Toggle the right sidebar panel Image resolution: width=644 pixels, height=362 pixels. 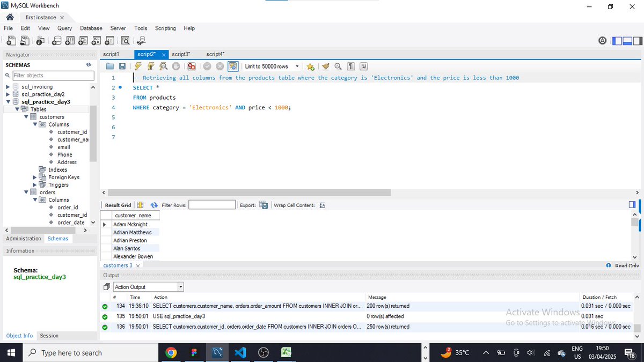click(637, 40)
